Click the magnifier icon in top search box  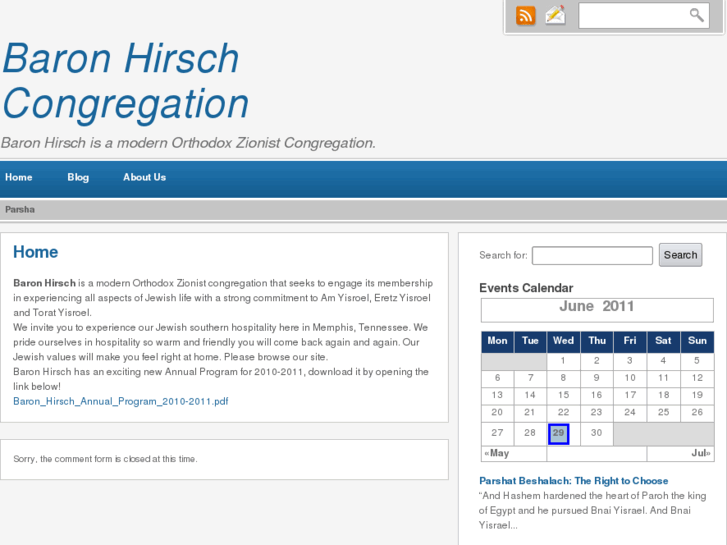click(696, 15)
